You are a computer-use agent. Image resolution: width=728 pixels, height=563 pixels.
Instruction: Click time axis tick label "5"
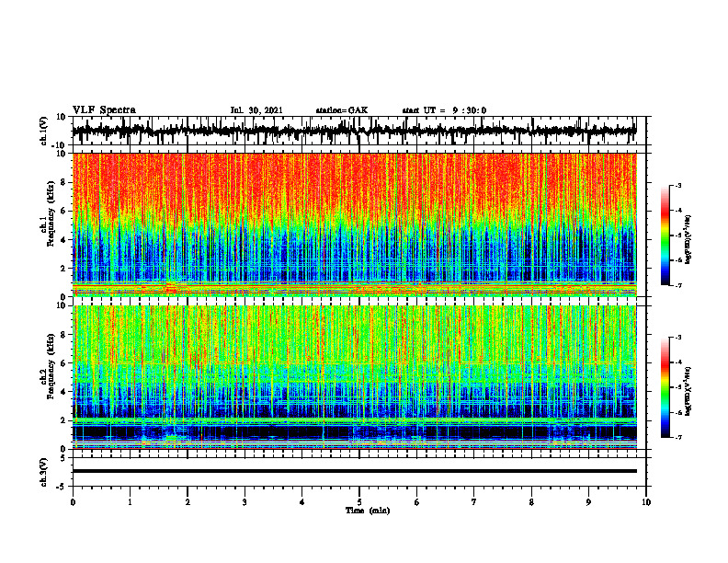359,502
